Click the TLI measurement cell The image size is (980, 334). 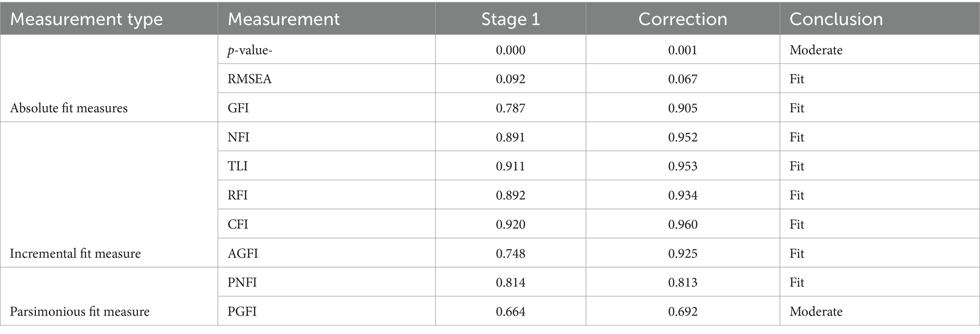click(x=238, y=166)
